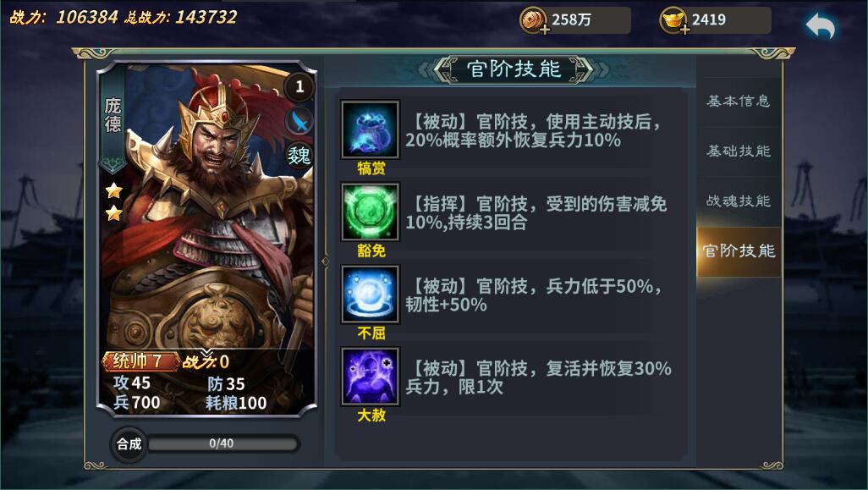Tap the blue sword troop-type icon
This screenshot has width=868, height=490.
point(299,121)
